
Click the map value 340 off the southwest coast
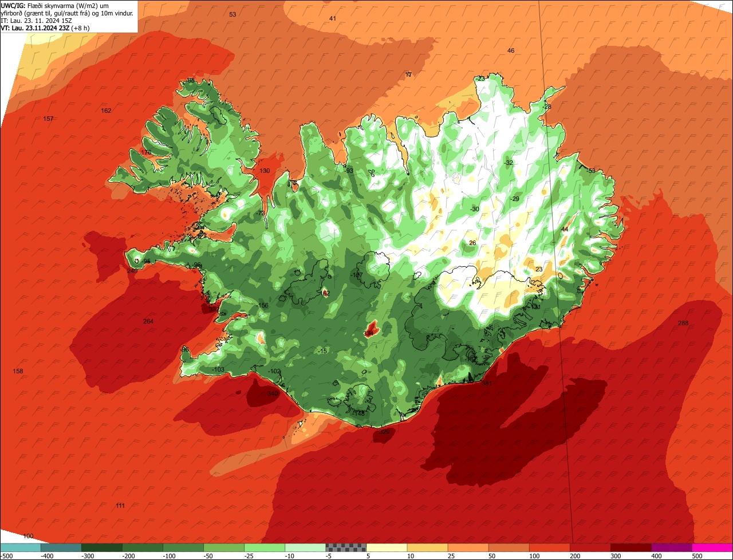273,394
